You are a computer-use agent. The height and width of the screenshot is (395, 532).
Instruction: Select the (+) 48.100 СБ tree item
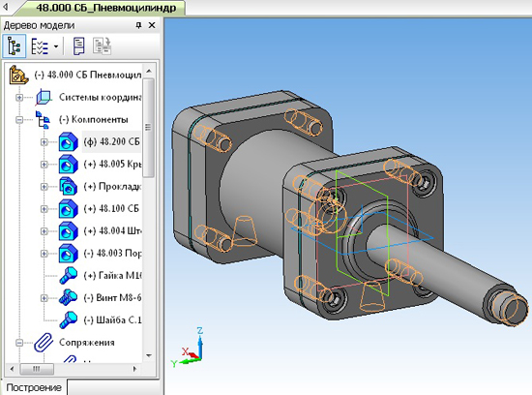(x=111, y=208)
